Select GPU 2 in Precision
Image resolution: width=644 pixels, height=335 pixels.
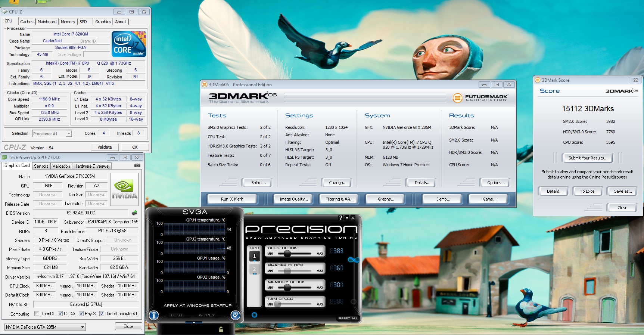click(x=254, y=269)
